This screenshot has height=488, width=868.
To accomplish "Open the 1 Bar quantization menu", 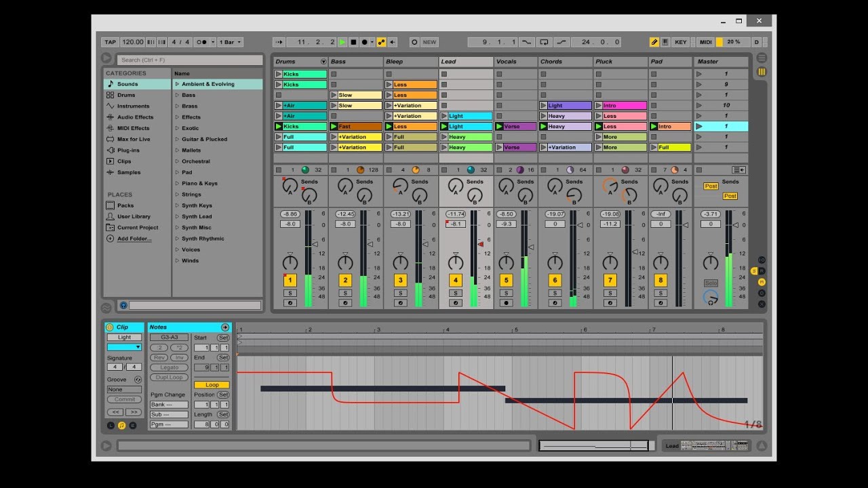I will (229, 42).
